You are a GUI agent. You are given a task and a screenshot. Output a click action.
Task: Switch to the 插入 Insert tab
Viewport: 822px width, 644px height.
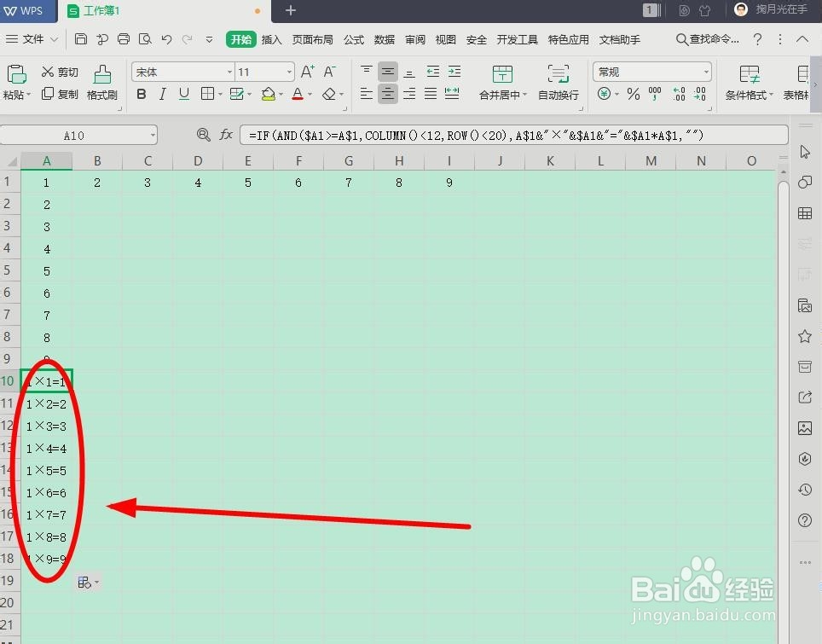tap(271, 39)
